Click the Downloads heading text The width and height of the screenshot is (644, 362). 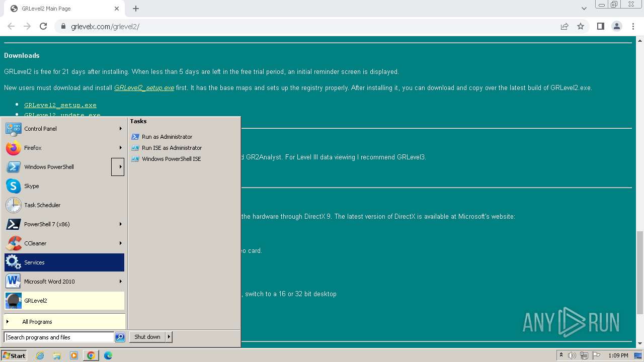pos(22,56)
